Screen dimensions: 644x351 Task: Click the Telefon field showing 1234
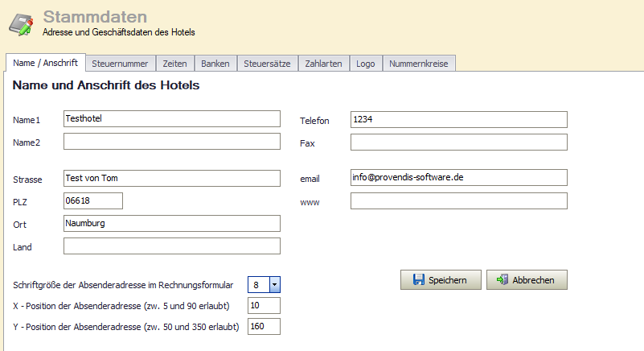[x=458, y=119]
